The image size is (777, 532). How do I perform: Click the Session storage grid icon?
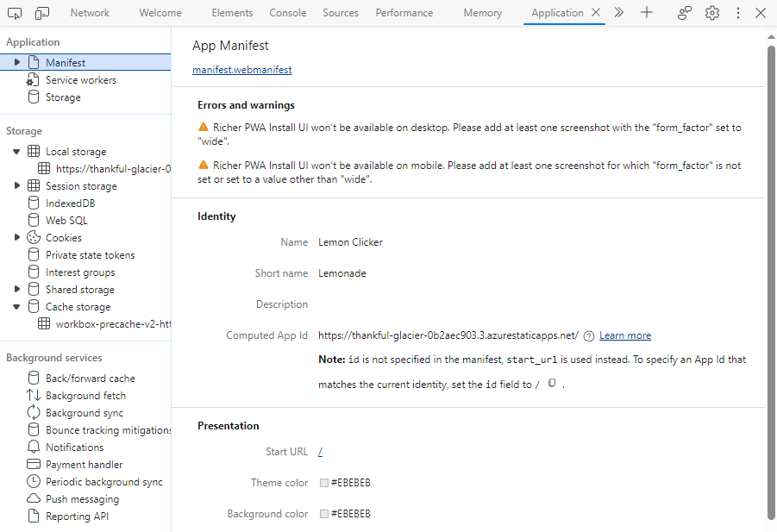click(x=33, y=185)
